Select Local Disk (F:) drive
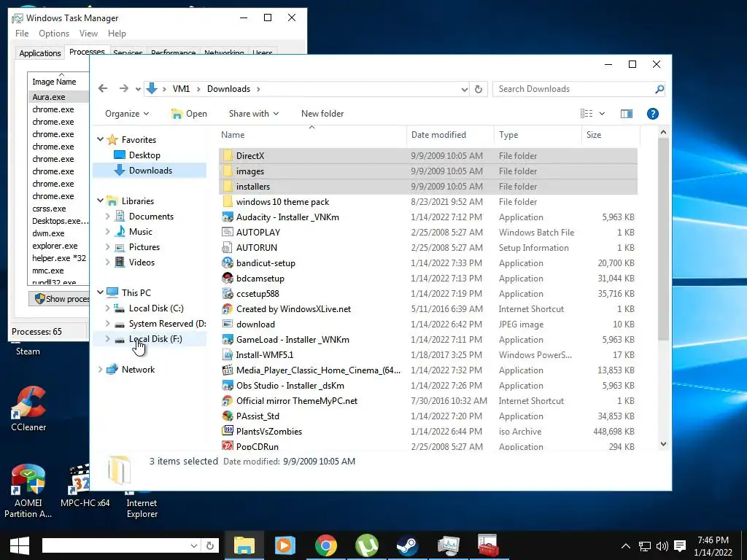The image size is (747, 560). (149, 338)
